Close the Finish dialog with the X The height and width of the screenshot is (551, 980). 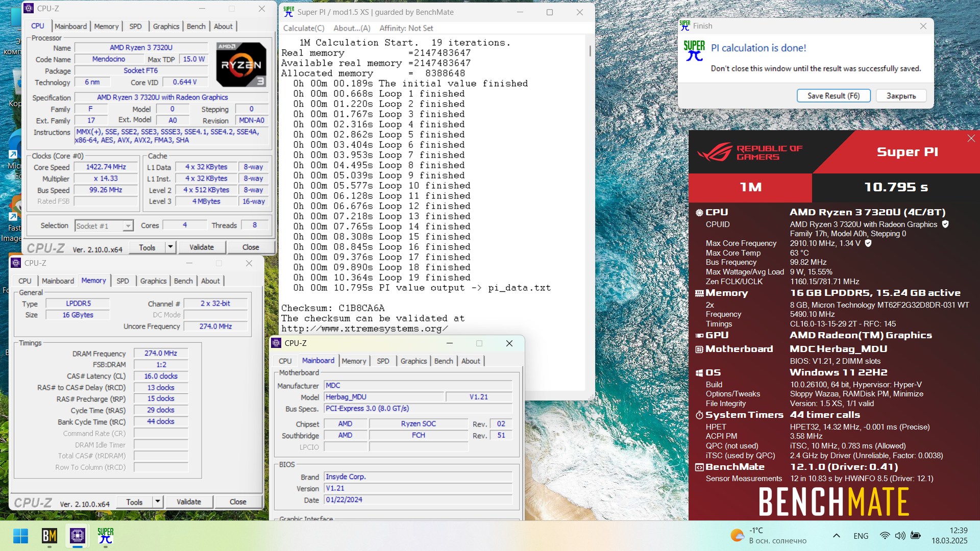click(923, 26)
